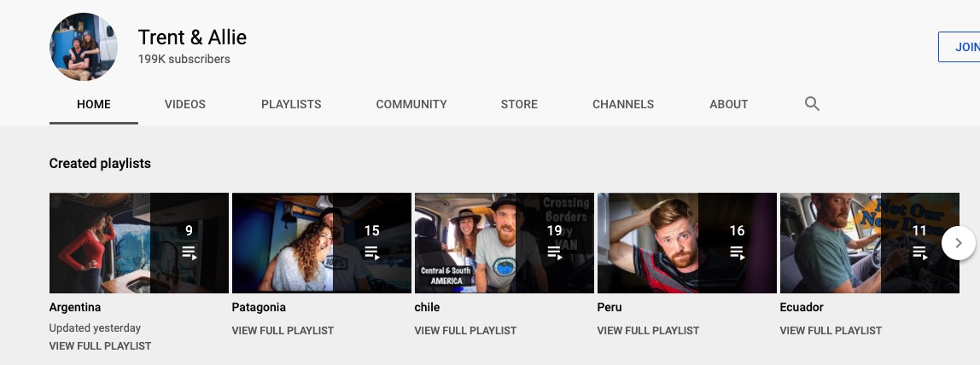980x365 pixels.
Task: Show the next playlists with the right arrow
Action: [959, 243]
